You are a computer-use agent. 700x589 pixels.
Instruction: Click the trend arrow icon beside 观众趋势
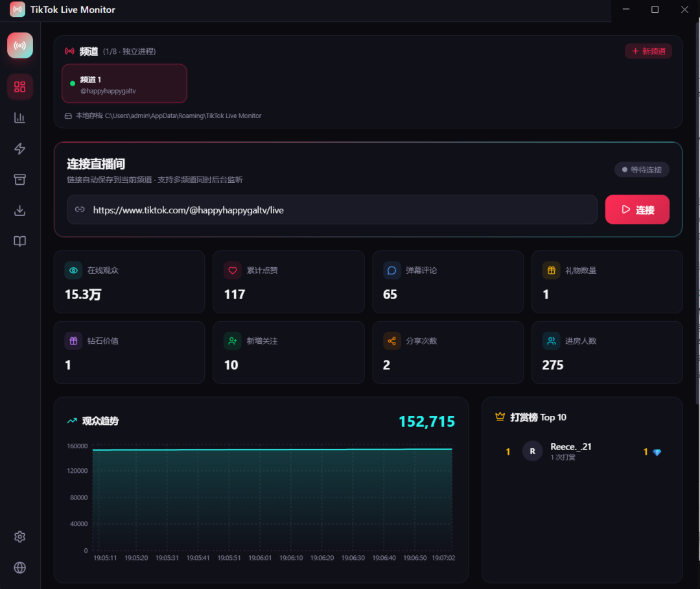(72, 420)
